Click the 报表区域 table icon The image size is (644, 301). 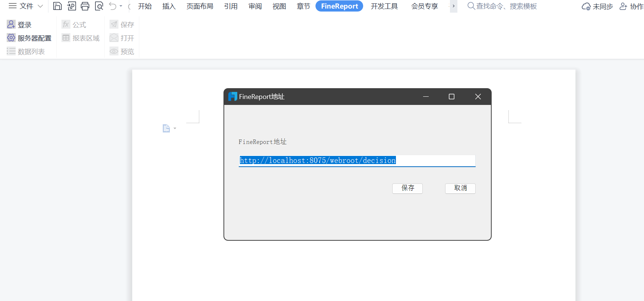[x=66, y=38]
